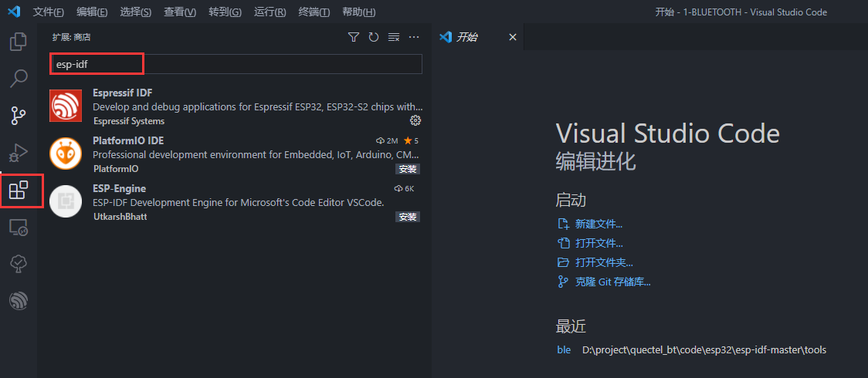
Task: Open the 编辑(E) menu
Action: [x=93, y=12]
